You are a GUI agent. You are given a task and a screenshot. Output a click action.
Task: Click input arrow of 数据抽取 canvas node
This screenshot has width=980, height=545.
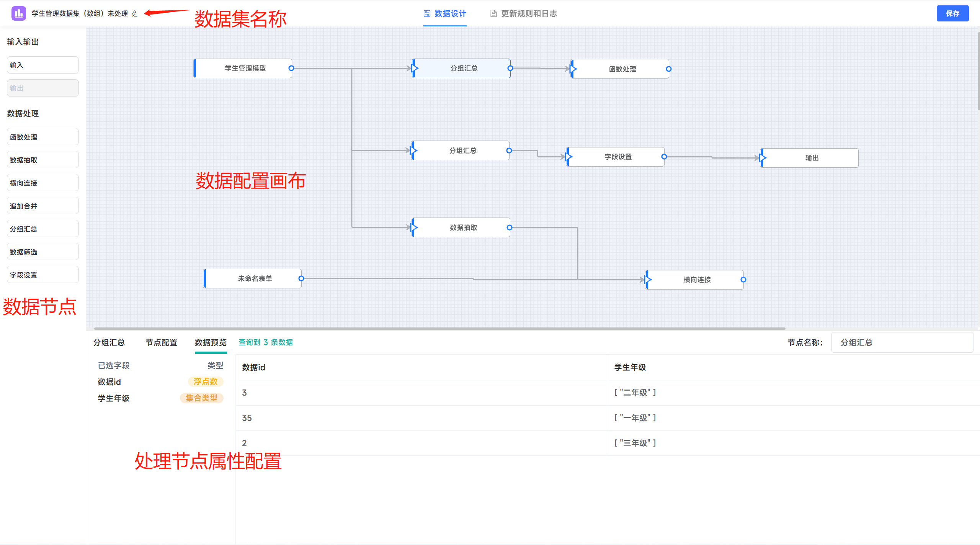(x=414, y=227)
